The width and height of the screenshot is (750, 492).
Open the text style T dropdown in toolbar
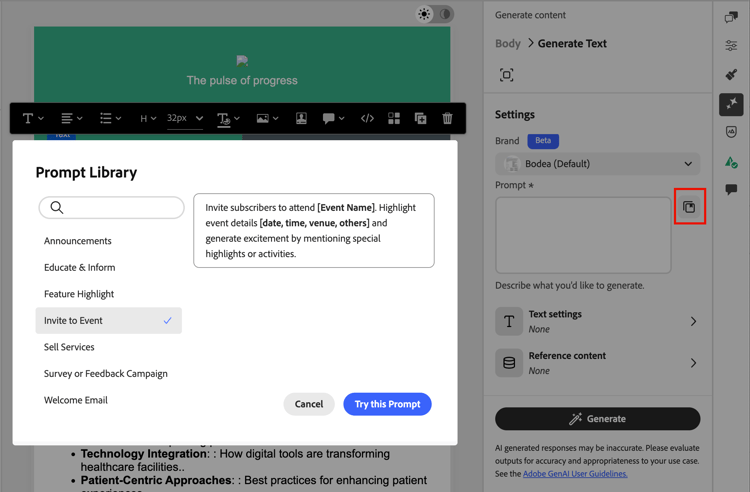(x=33, y=118)
